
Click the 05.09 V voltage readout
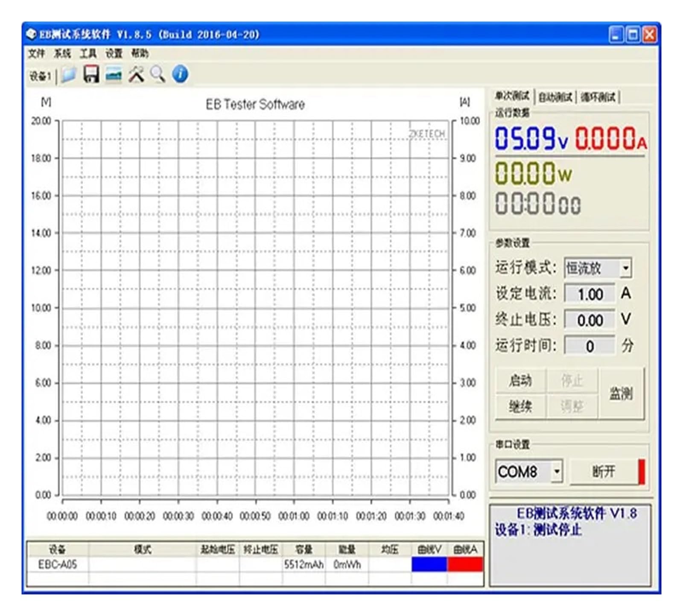coord(531,139)
